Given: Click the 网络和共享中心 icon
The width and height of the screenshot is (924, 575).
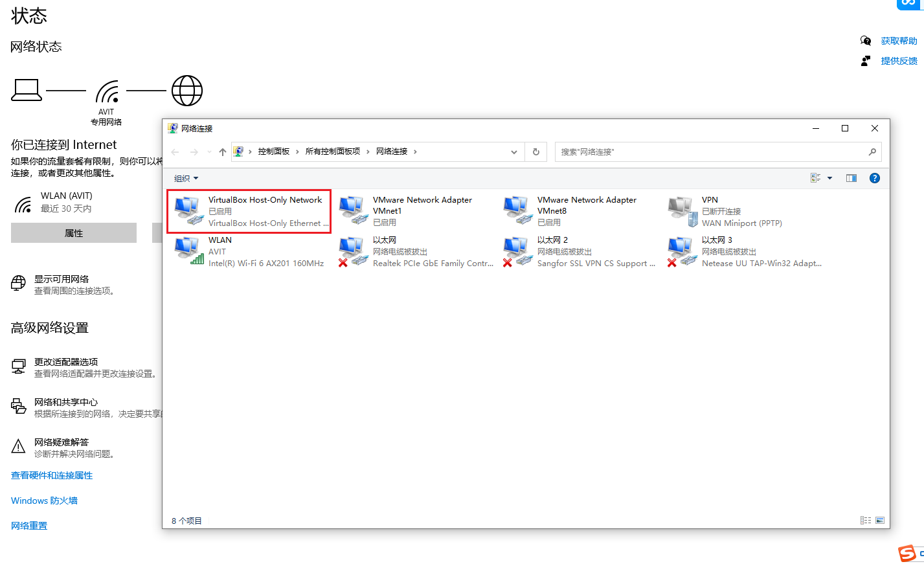Looking at the screenshot, I should [19, 407].
